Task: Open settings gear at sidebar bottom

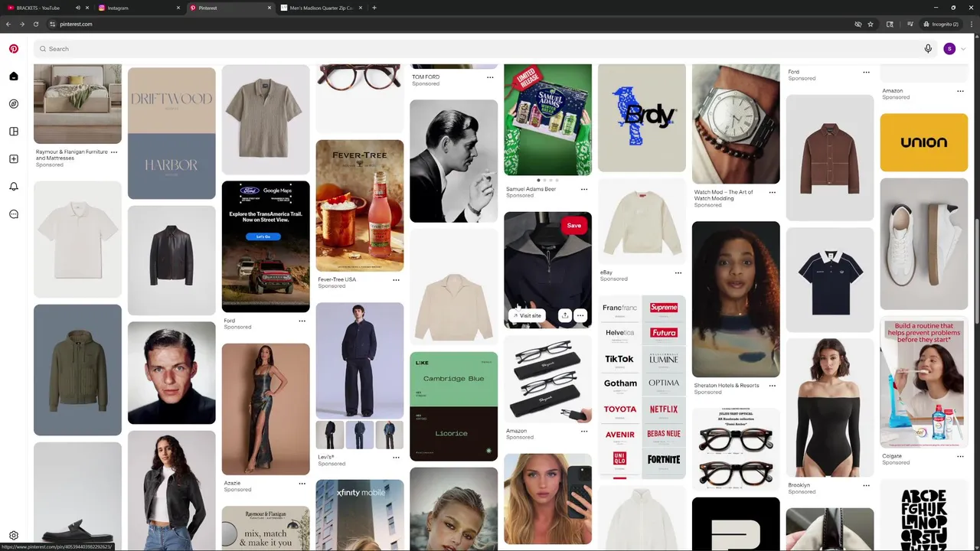Action: pos(14,536)
